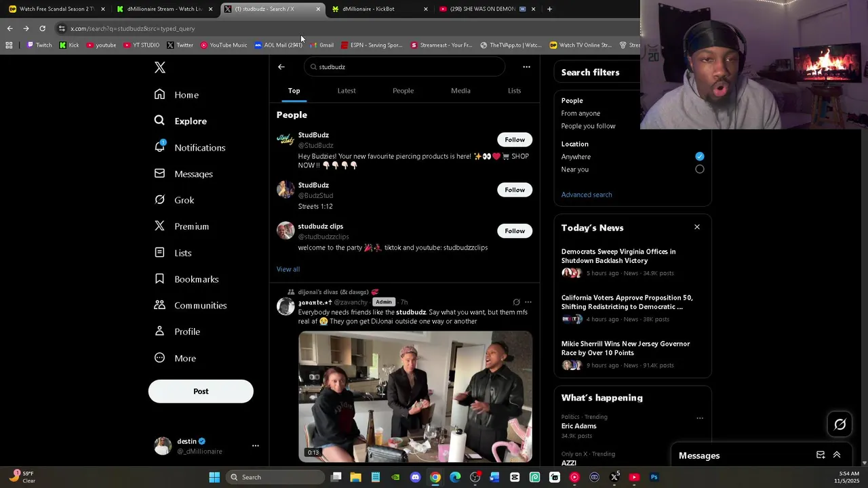Screen dimensions: 868x488
Task: Click the X logo in the sidebar
Action: pos(159,67)
